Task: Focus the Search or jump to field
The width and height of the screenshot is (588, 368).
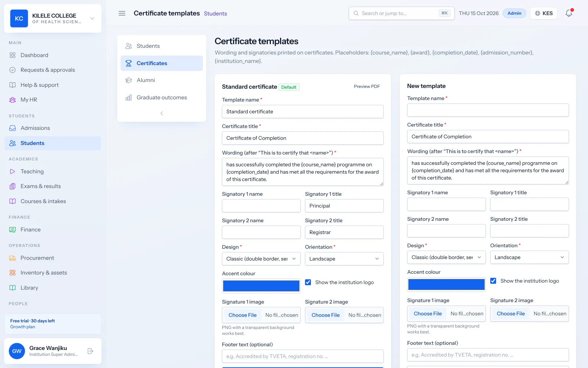Action: 402,13
